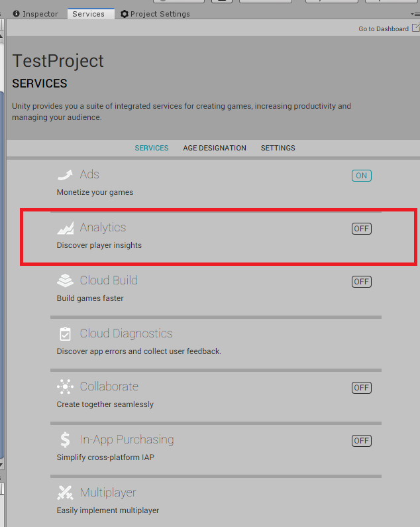Enable the Cloud Build OFF toggle
The width and height of the screenshot is (420, 527).
click(x=362, y=282)
